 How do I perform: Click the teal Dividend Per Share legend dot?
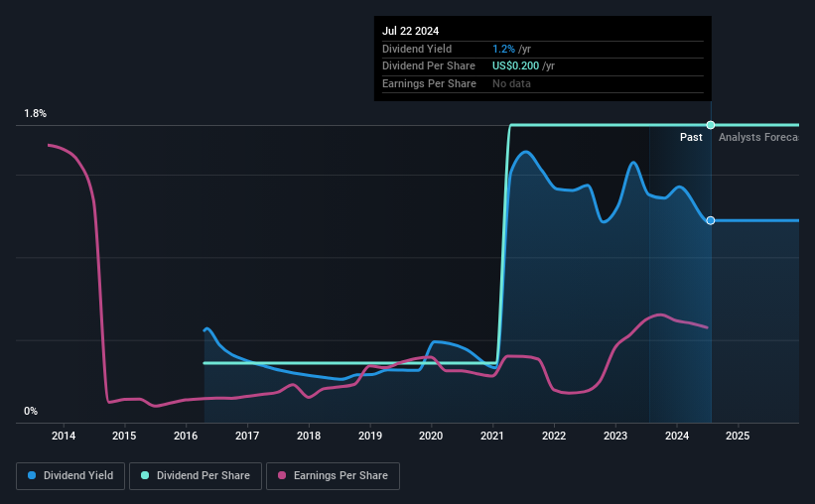point(145,475)
